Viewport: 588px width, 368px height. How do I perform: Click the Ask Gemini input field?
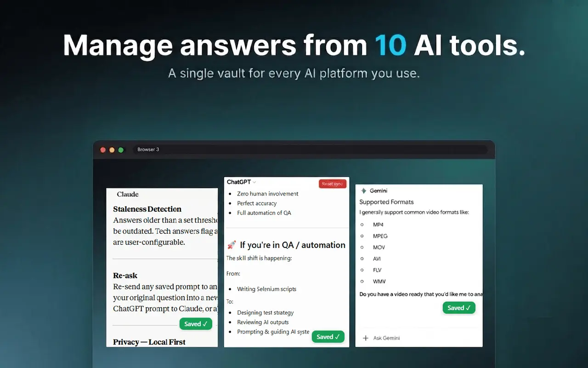pyautogui.click(x=386, y=338)
